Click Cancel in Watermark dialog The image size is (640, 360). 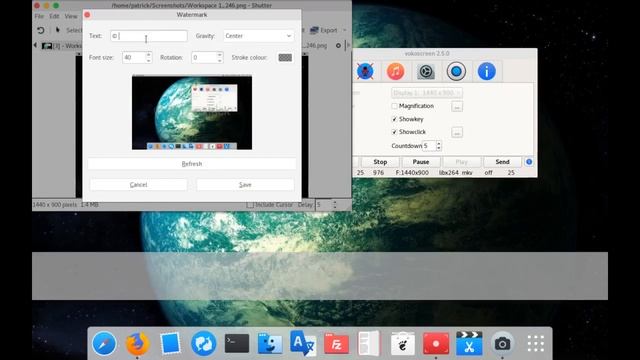[138, 185]
